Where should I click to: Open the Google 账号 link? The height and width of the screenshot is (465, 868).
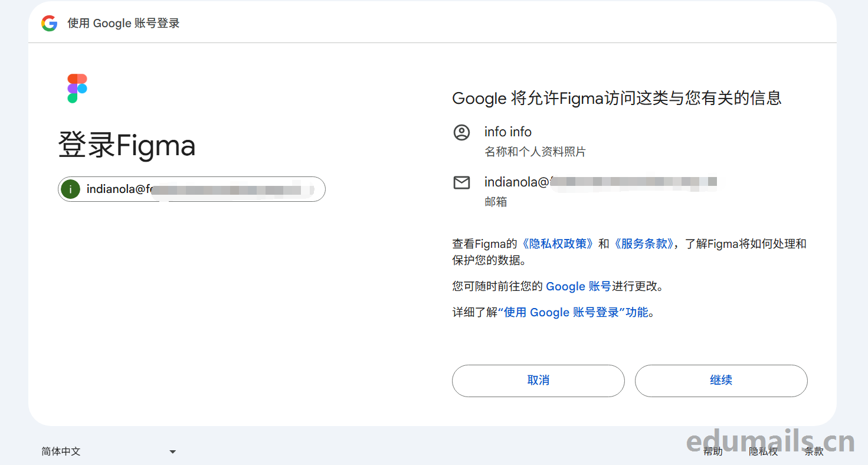click(x=578, y=286)
